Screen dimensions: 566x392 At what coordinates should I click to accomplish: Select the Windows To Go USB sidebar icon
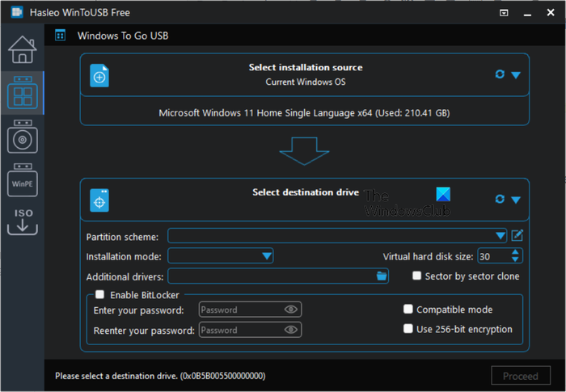23,93
